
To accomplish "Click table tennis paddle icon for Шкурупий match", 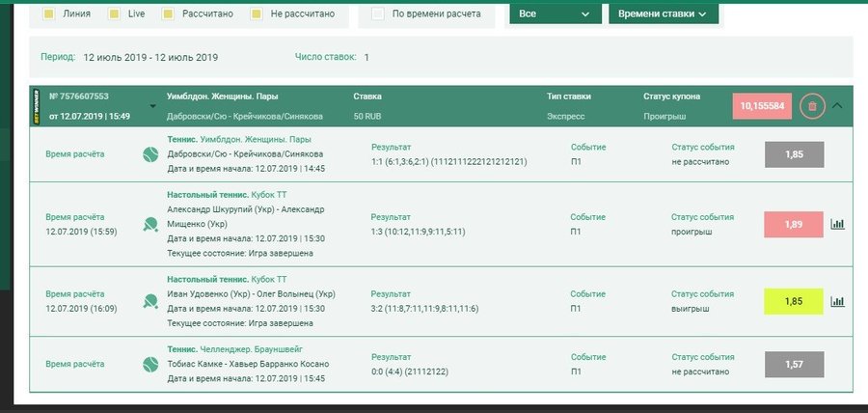I will [x=150, y=224].
